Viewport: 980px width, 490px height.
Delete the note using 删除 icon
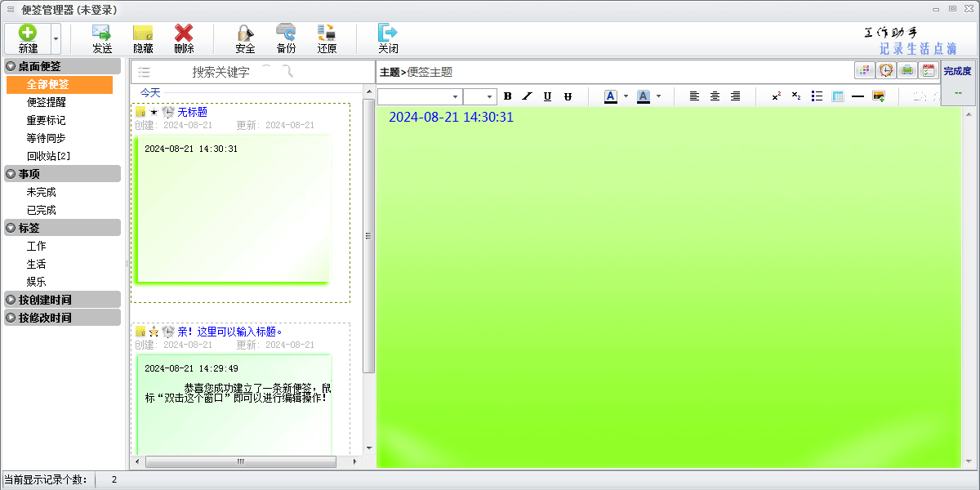[x=184, y=38]
